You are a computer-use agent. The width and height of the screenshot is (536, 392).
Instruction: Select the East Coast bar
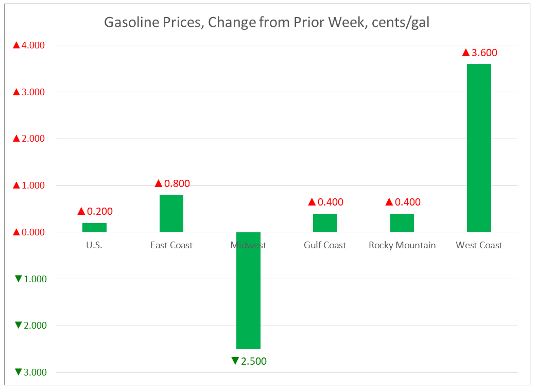[x=171, y=213]
